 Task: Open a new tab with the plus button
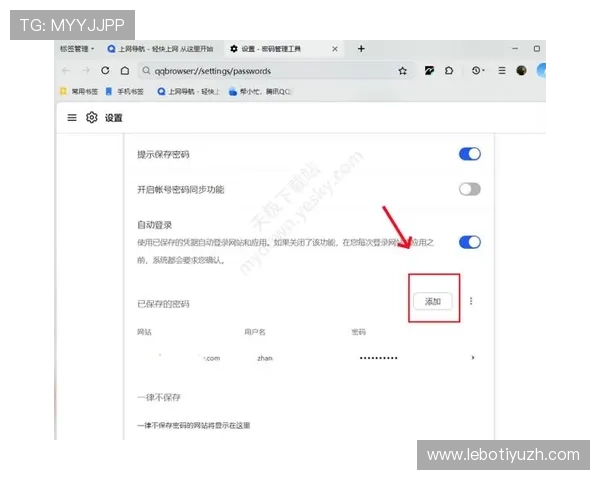[x=361, y=49]
